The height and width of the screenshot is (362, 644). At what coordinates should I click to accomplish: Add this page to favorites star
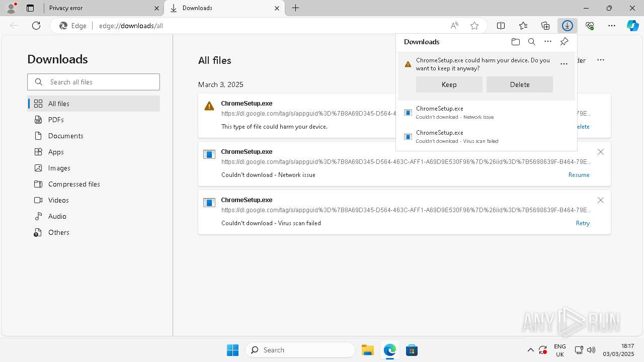(x=474, y=26)
